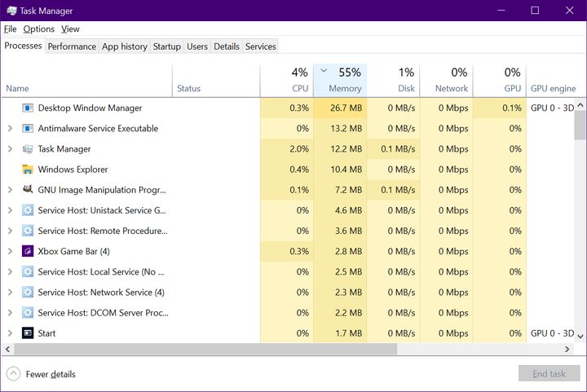
Task: Click the Service Host: Local Service gear icon
Action: tap(28, 272)
